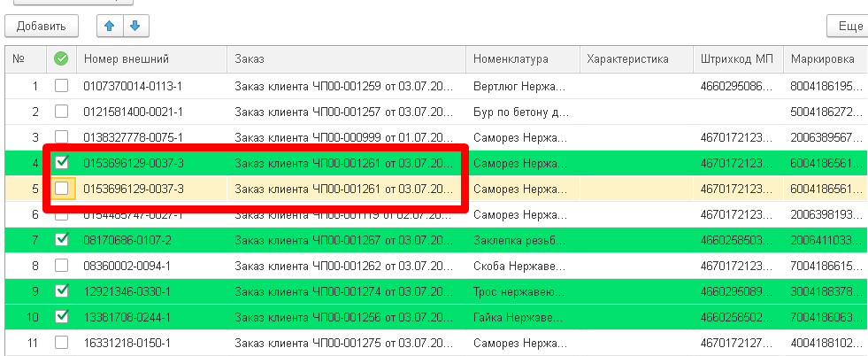Click marking cell 2006411033...
The height and width of the screenshot is (356, 868).
coord(826,240)
